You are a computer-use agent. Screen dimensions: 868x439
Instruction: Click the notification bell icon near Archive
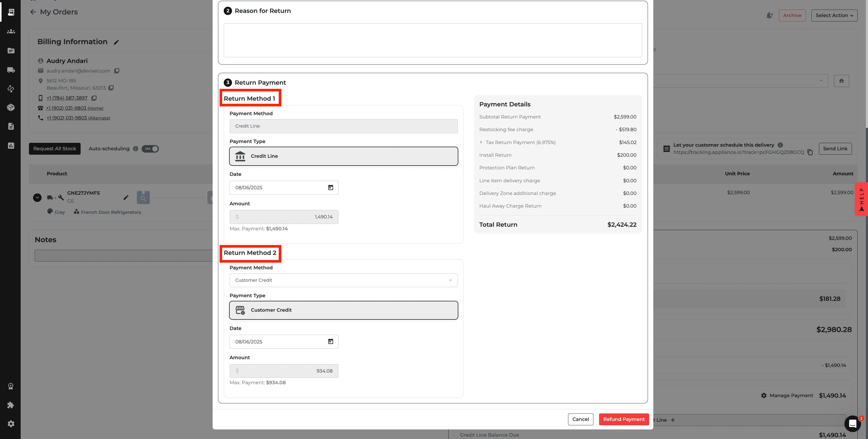coord(769,15)
